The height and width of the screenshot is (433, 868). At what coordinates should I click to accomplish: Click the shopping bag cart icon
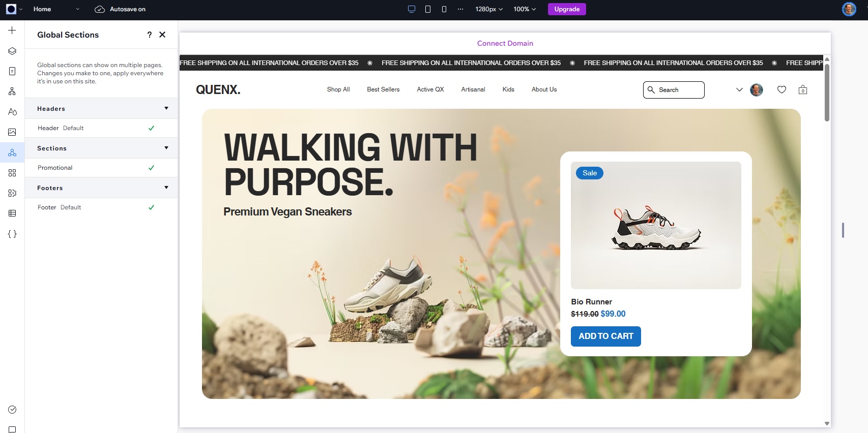tap(803, 89)
